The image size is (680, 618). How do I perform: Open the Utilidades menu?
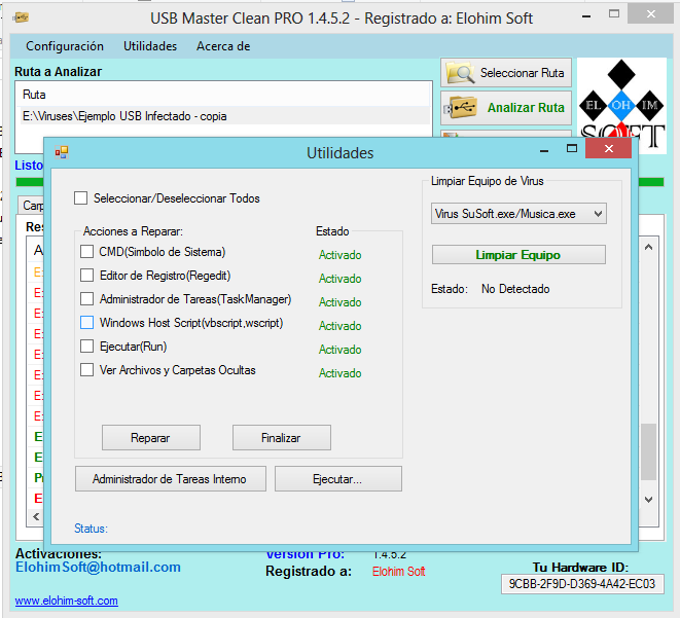[150, 46]
